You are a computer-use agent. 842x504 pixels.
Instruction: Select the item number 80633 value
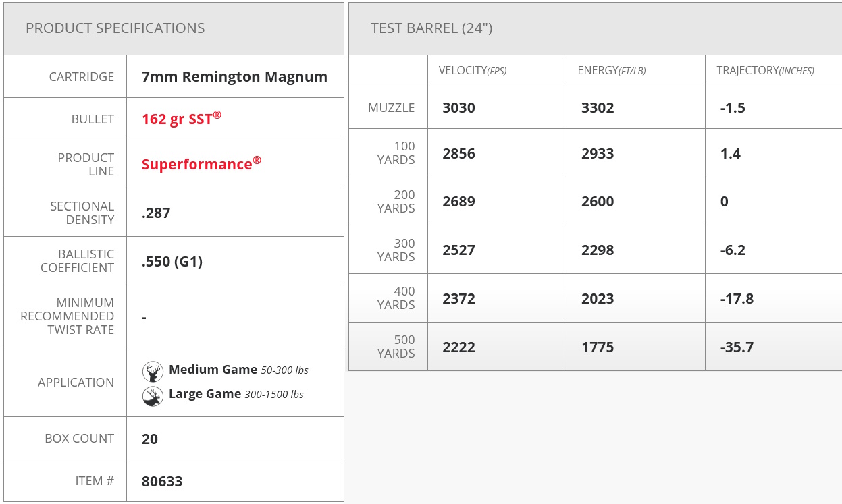162,481
